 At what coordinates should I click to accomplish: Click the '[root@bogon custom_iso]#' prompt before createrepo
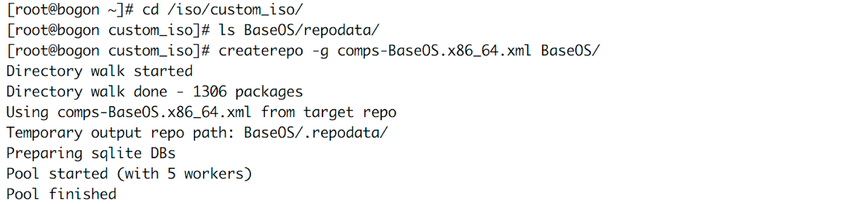108,51
